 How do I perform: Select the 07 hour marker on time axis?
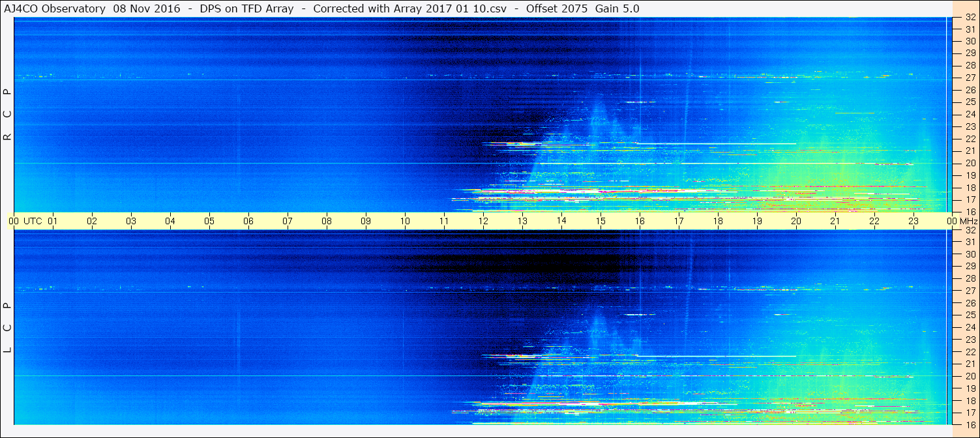[x=288, y=221]
